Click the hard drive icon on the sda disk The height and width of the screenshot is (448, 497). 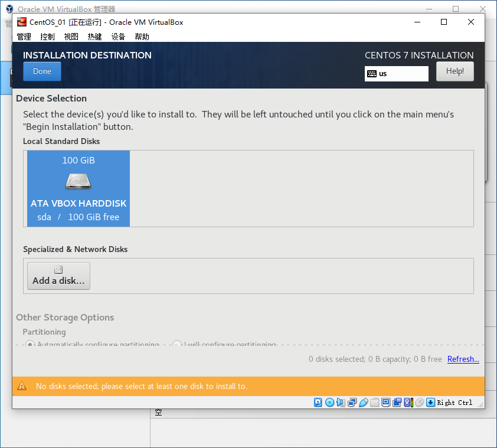pos(79,181)
